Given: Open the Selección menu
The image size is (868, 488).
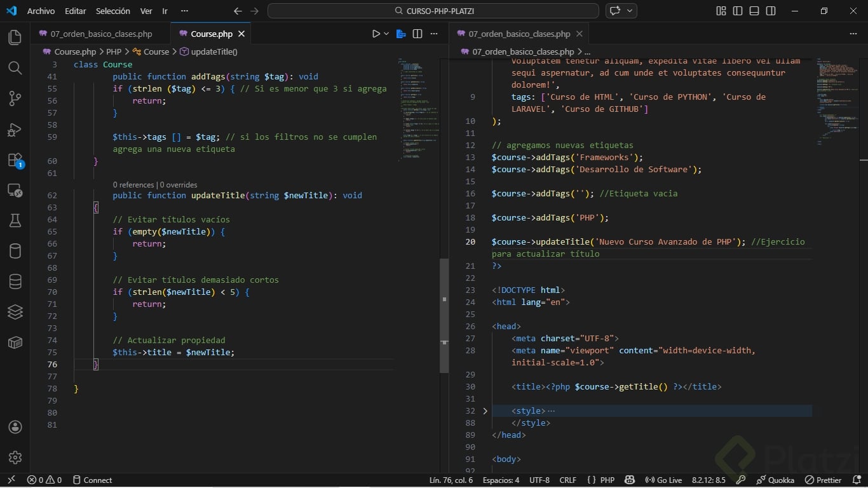Looking at the screenshot, I should (112, 11).
